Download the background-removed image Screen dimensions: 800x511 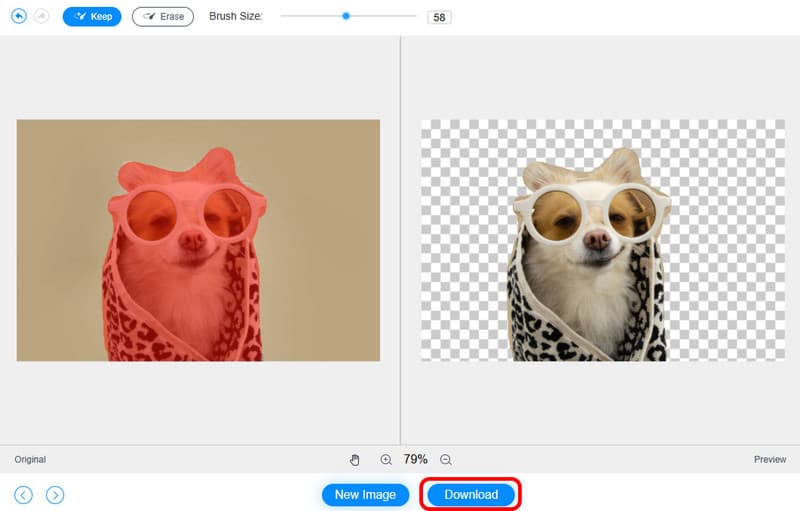471,494
